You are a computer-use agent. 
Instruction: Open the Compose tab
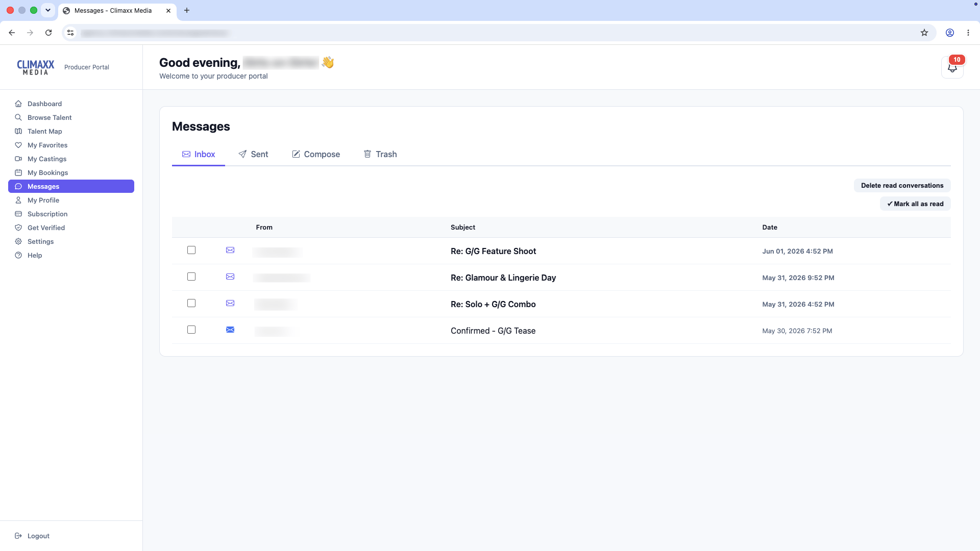coord(316,154)
